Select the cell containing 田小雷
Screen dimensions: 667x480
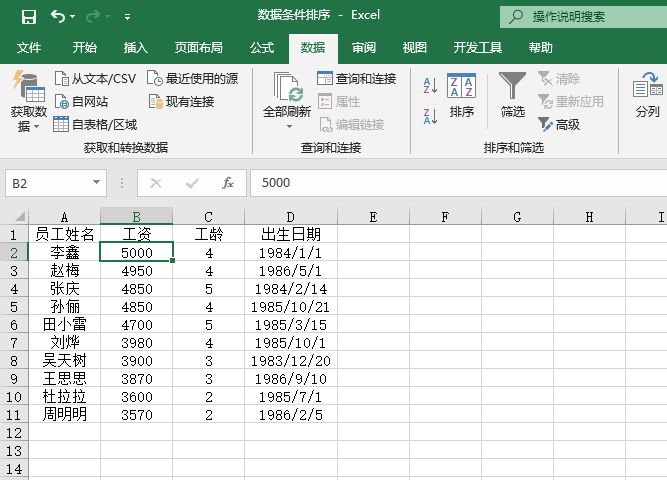click(x=64, y=325)
